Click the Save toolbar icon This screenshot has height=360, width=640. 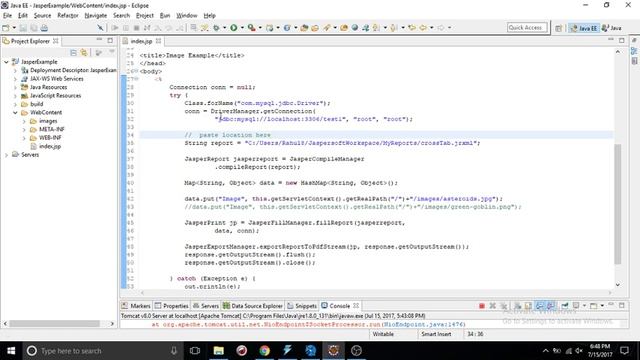pos(23,28)
